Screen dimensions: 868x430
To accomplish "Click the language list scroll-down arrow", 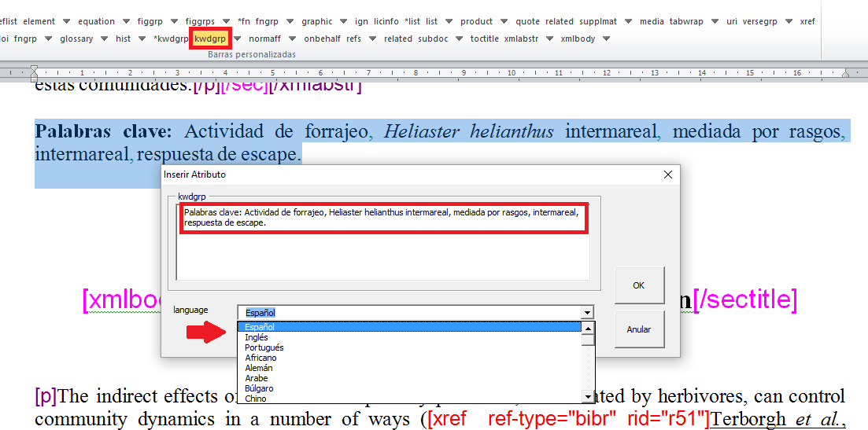I will coord(588,397).
